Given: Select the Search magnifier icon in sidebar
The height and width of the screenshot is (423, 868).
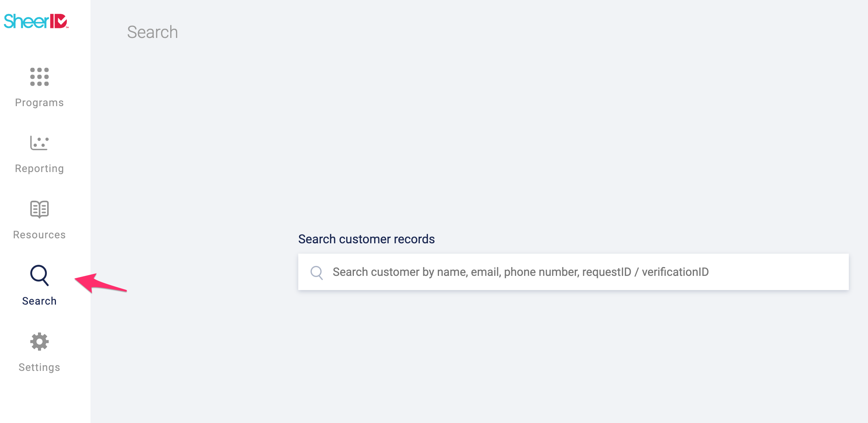Looking at the screenshot, I should click(39, 275).
